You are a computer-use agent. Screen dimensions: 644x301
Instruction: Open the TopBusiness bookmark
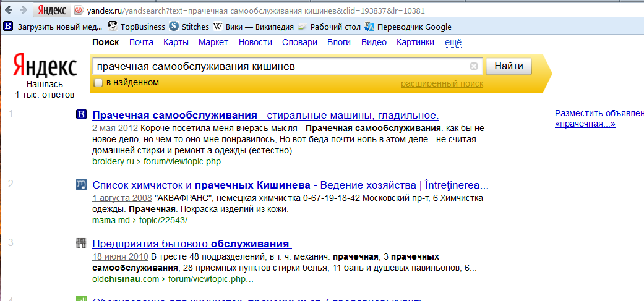(x=136, y=27)
